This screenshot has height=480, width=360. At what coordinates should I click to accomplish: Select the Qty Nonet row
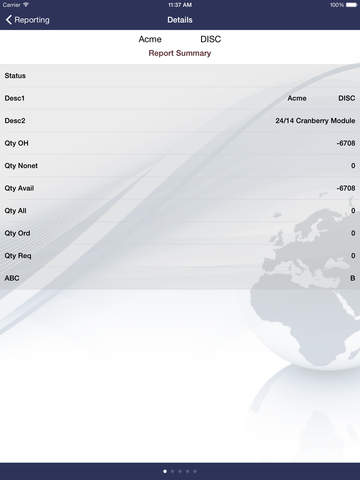point(180,166)
